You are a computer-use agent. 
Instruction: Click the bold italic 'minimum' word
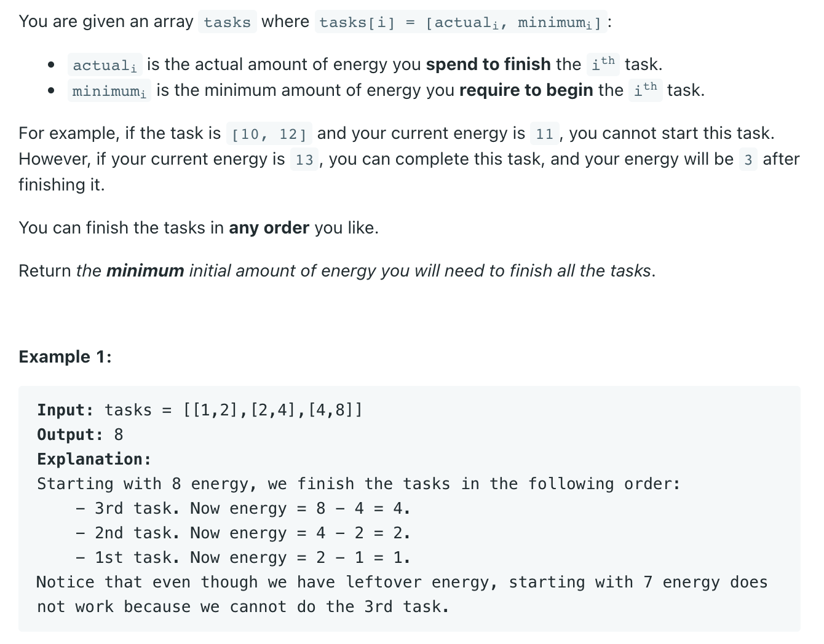tap(145, 271)
